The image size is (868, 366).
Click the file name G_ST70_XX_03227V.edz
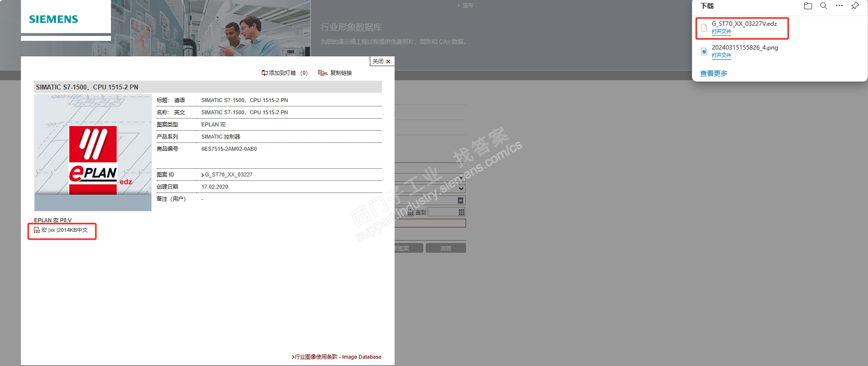tap(744, 23)
